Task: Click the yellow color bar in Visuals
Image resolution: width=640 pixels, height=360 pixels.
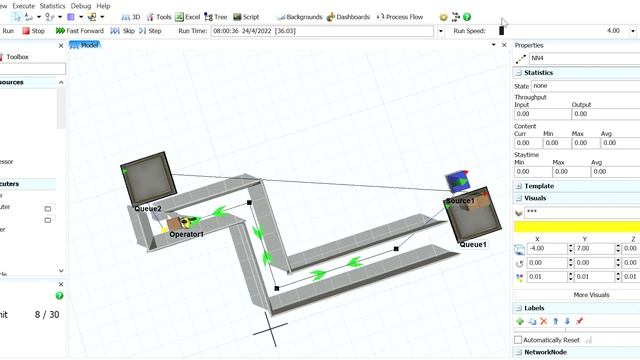Action: click(x=577, y=227)
